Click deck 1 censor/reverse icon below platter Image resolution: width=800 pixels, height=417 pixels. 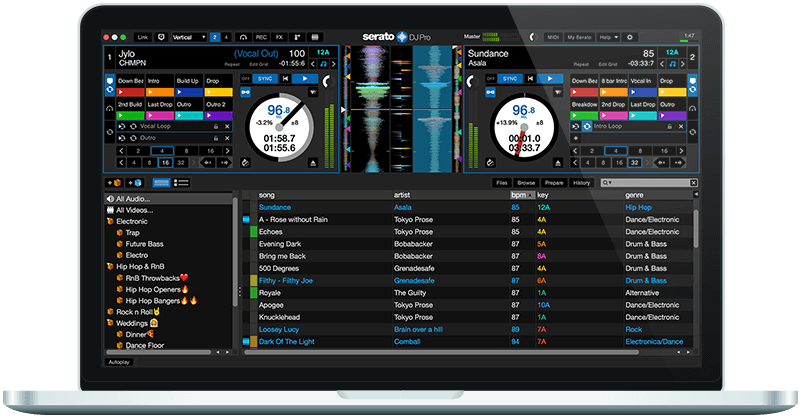tap(245, 163)
